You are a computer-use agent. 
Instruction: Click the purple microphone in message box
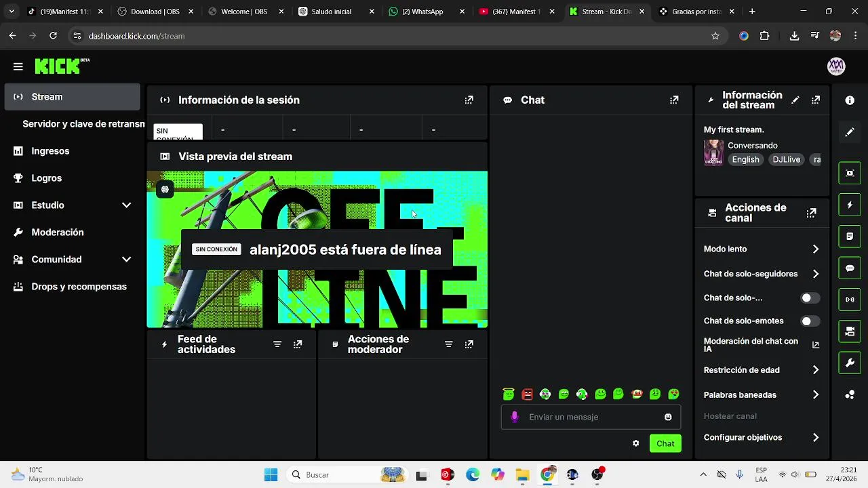[x=515, y=417]
